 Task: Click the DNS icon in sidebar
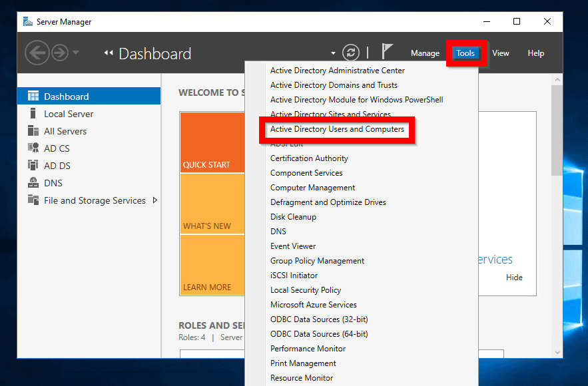[33, 182]
